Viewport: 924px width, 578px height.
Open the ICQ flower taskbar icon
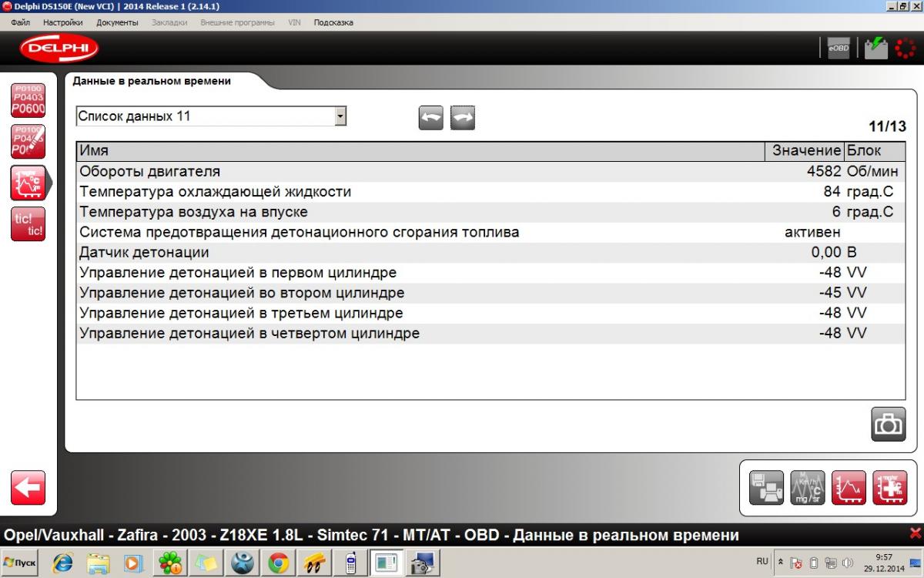[169, 563]
